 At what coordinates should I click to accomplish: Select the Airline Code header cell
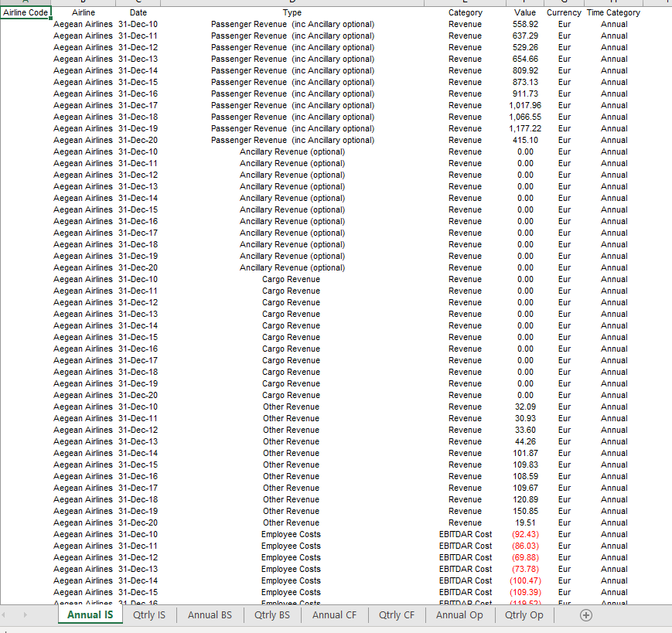pos(26,12)
